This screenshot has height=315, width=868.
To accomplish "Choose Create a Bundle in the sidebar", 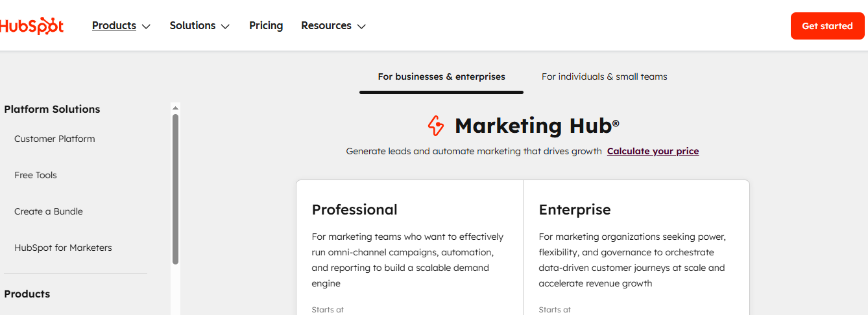I will [49, 211].
